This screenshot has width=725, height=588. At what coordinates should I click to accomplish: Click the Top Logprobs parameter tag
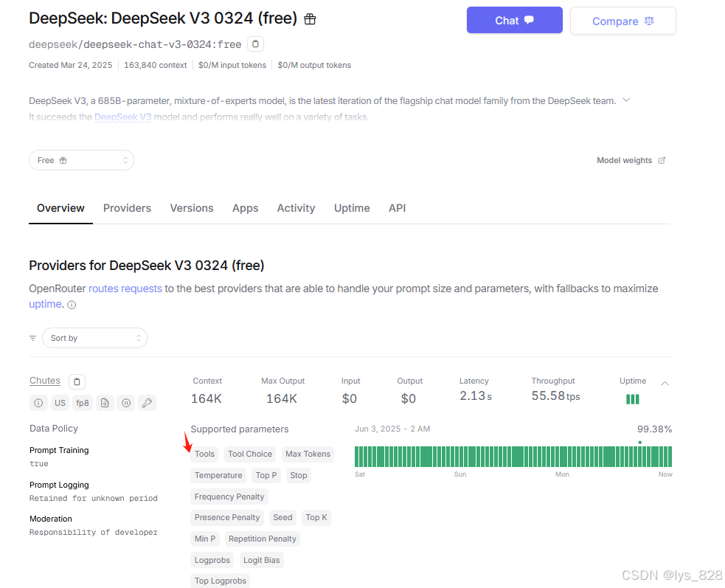click(220, 581)
